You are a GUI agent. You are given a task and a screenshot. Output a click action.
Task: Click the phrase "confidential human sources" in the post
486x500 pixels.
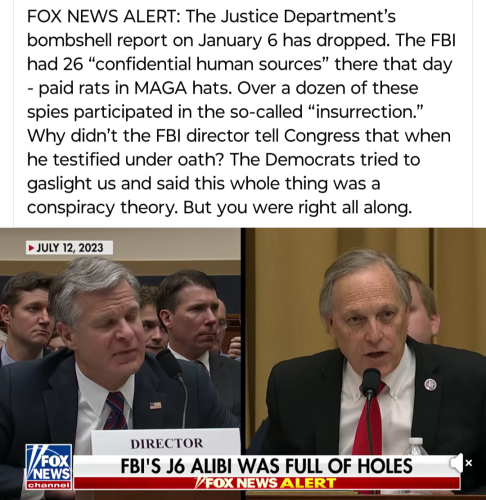point(209,64)
